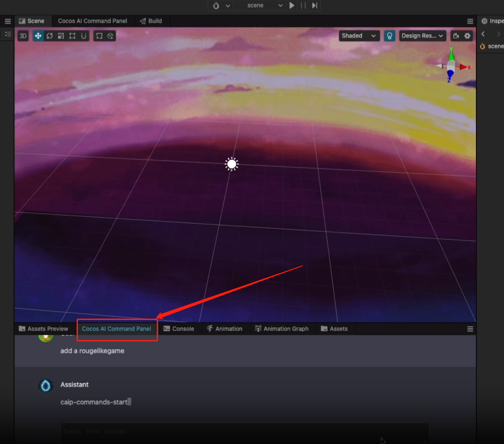Click the Assistant avatar icon
504x444 pixels.
46,385
